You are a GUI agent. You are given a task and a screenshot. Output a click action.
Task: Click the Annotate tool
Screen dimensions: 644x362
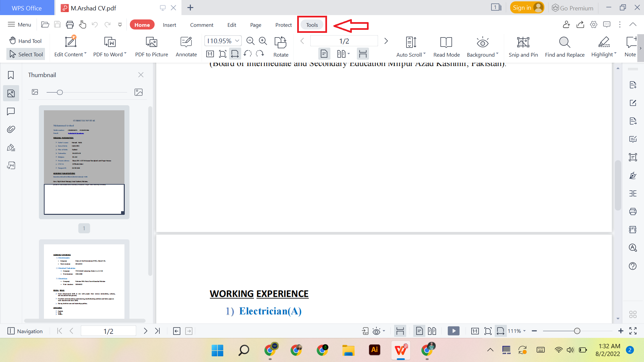click(x=186, y=46)
